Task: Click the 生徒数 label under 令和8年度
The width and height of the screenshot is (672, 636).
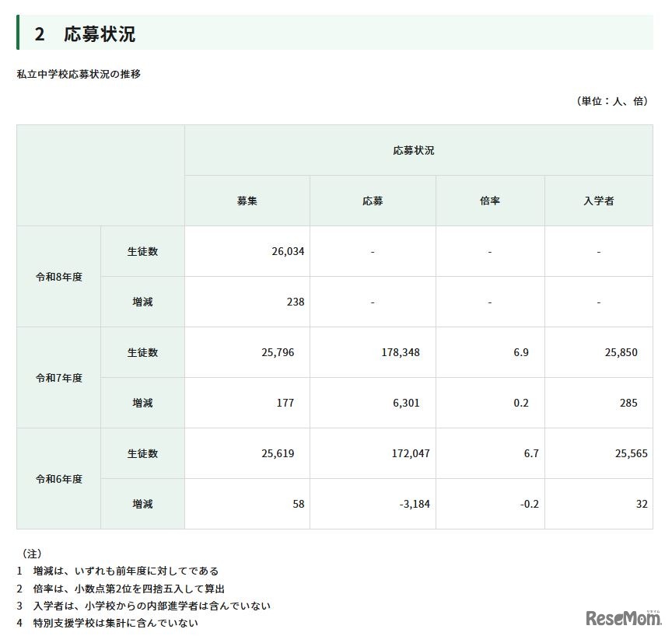Action: coord(142,251)
